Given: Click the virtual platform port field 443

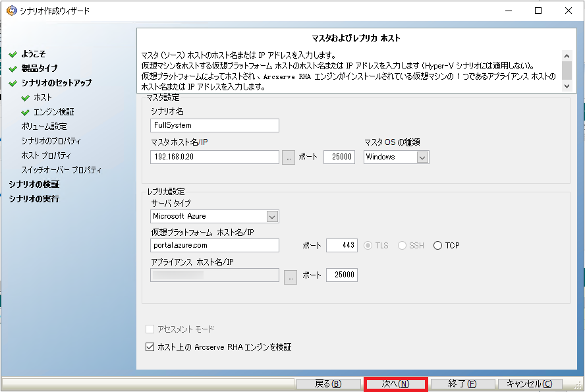Looking at the screenshot, I should coord(342,246).
